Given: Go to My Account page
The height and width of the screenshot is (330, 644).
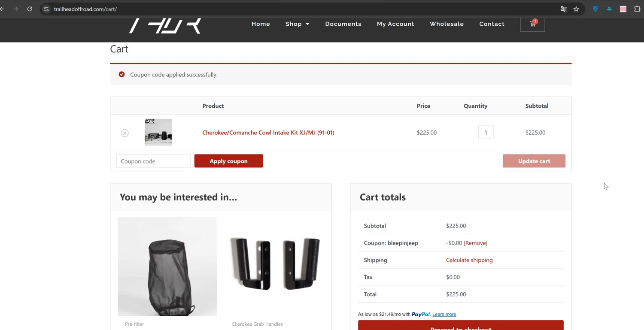Looking at the screenshot, I should [395, 24].
